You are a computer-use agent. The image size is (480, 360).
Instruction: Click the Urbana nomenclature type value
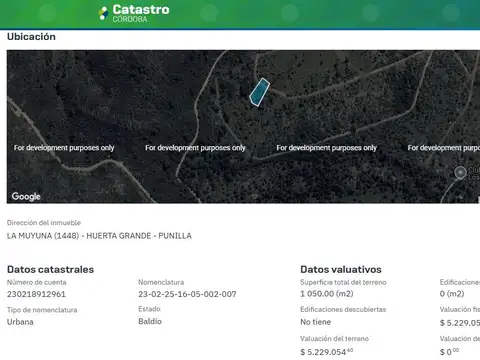click(20, 322)
